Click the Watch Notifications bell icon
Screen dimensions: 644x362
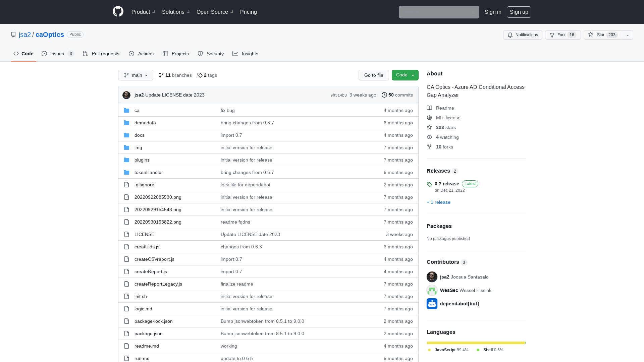[511, 35]
